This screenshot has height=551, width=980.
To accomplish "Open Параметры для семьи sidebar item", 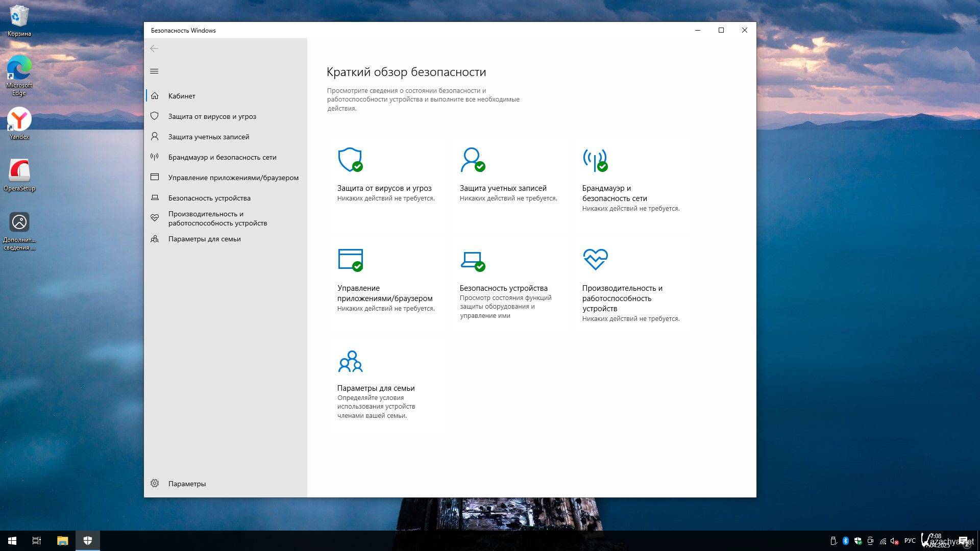I will pos(204,239).
